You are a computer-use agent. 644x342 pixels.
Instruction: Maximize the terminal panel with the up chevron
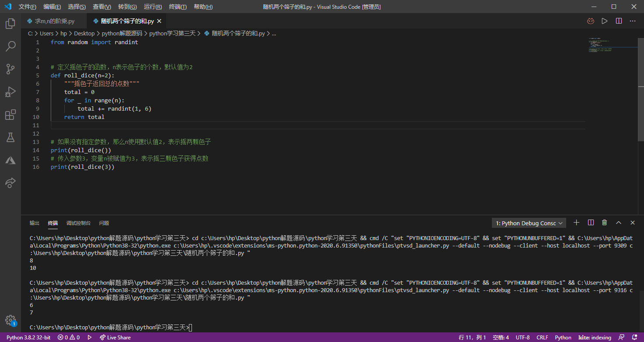pos(619,223)
